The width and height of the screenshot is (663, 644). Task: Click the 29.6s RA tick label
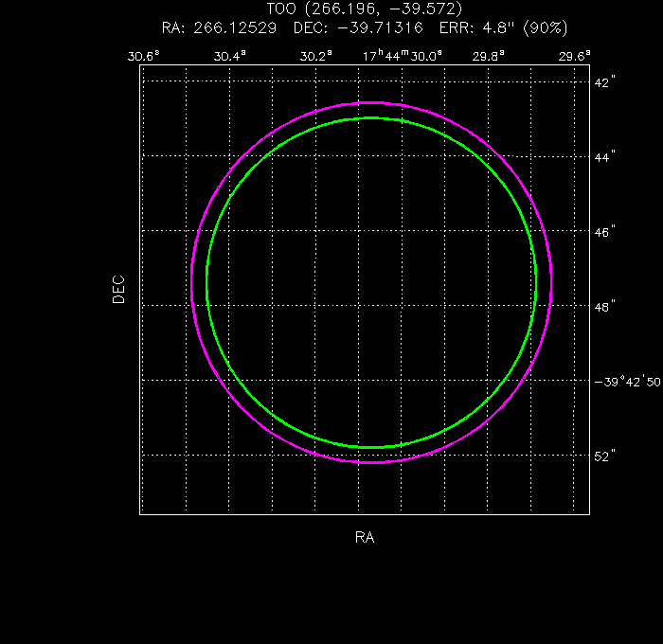pos(575,56)
